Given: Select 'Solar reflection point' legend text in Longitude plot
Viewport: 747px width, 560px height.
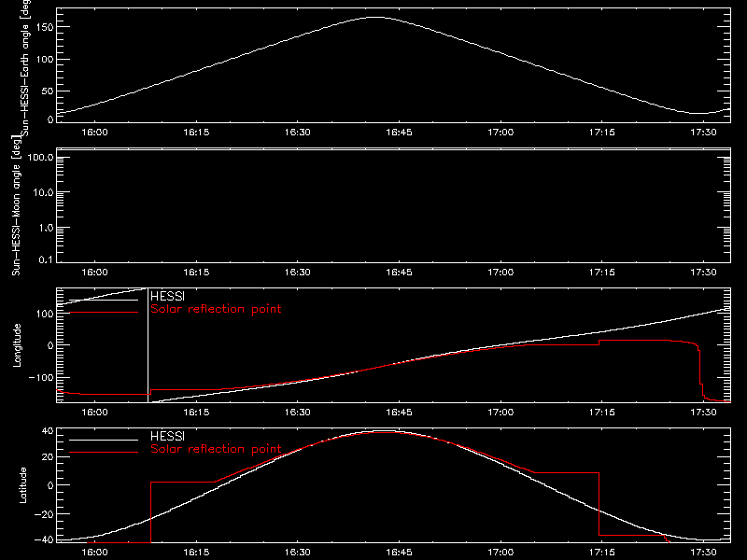Looking at the screenshot, I should 216,309.
